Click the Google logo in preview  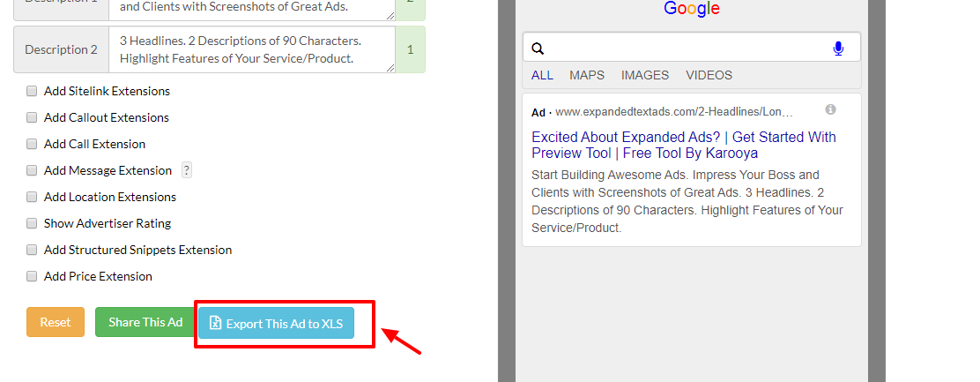(691, 9)
